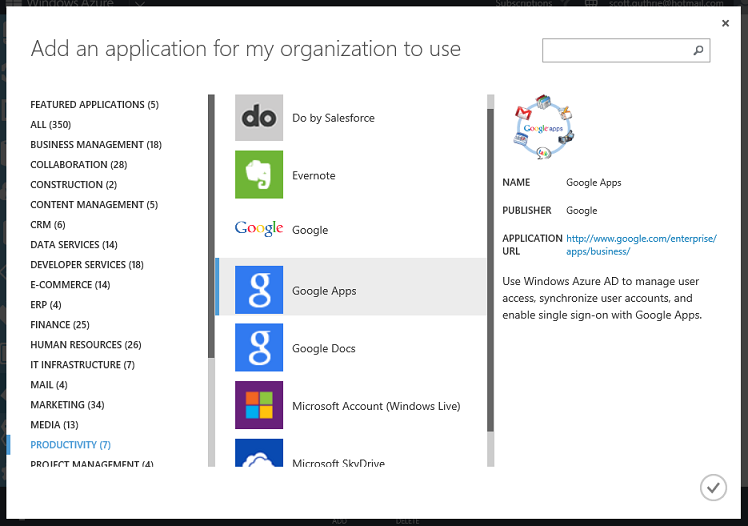Select the Finance (25) category
This screenshot has height=526, width=748.
click(60, 325)
